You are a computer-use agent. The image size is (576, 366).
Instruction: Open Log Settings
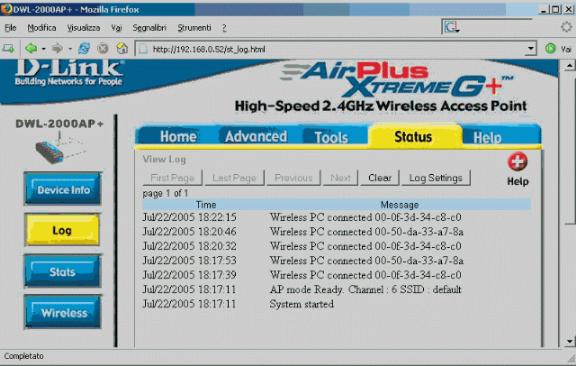coord(436,178)
